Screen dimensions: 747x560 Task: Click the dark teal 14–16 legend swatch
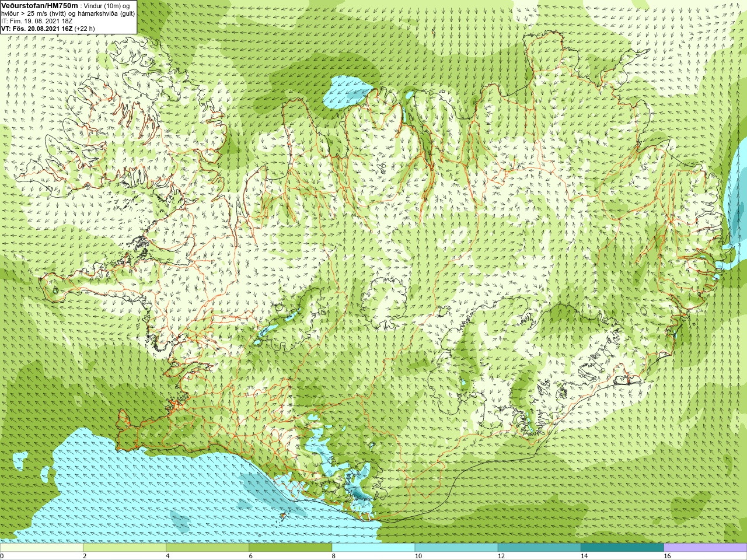point(622,548)
